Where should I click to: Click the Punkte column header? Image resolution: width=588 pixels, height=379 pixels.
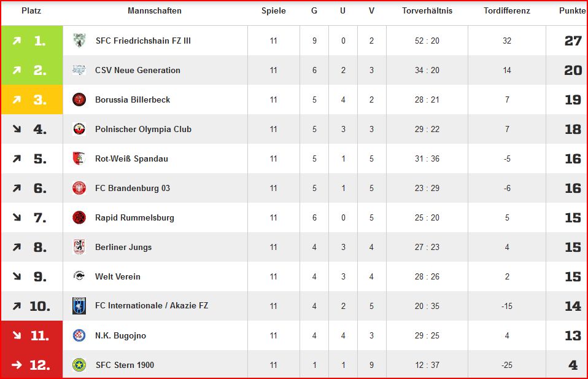pos(572,11)
